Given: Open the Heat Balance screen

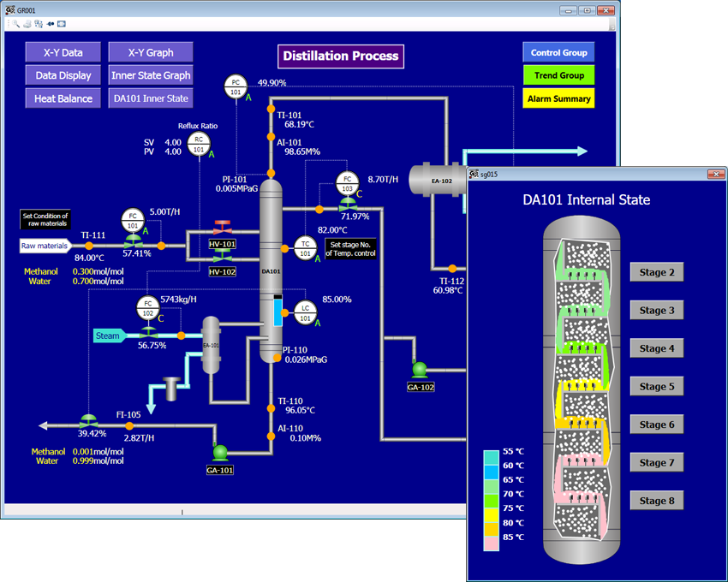Looking at the screenshot, I should pyautogui.click(x=63, y=98).
